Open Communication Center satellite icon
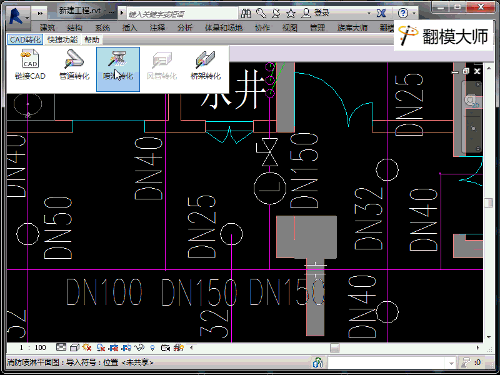 pos(276,13)
